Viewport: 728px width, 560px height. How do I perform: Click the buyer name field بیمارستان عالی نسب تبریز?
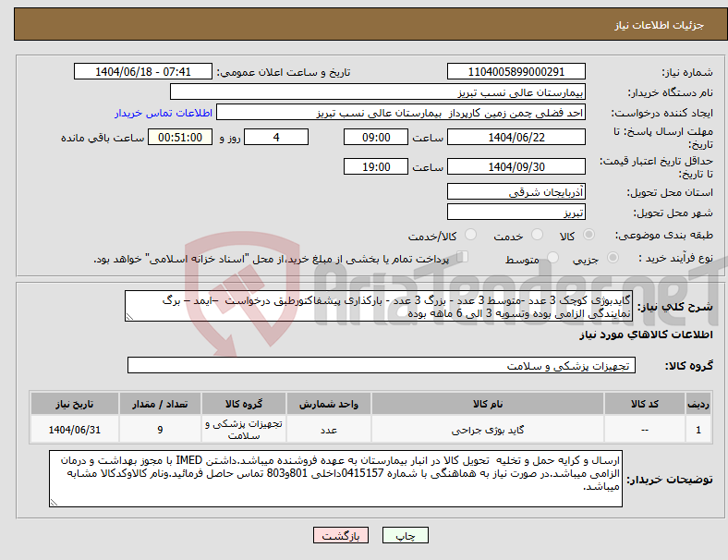coord(378,91)
